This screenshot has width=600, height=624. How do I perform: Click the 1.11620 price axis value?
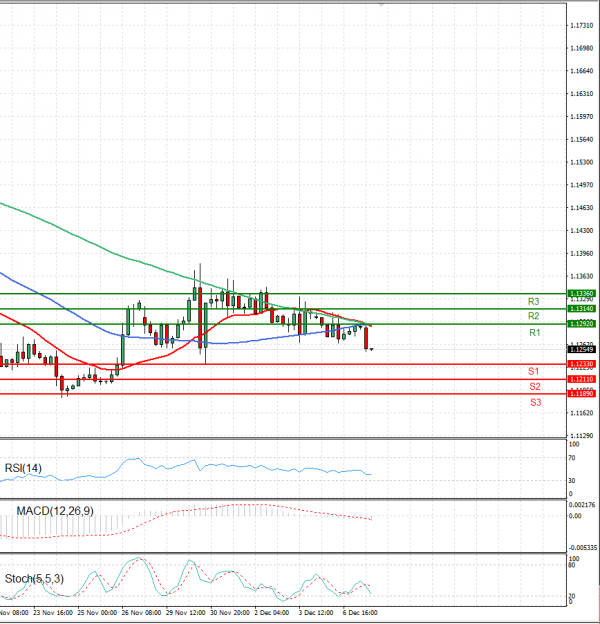pyautogui.click(x=582, y=413)
